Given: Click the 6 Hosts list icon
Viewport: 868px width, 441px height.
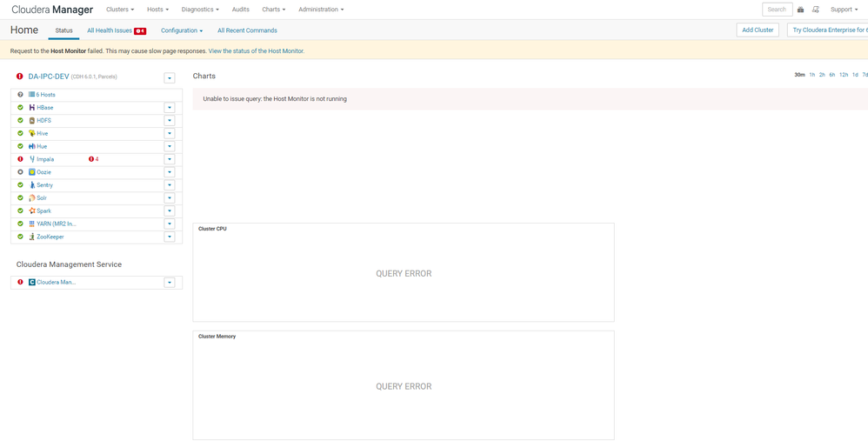Looking at the screenshot, I should [x=31, y=95].
